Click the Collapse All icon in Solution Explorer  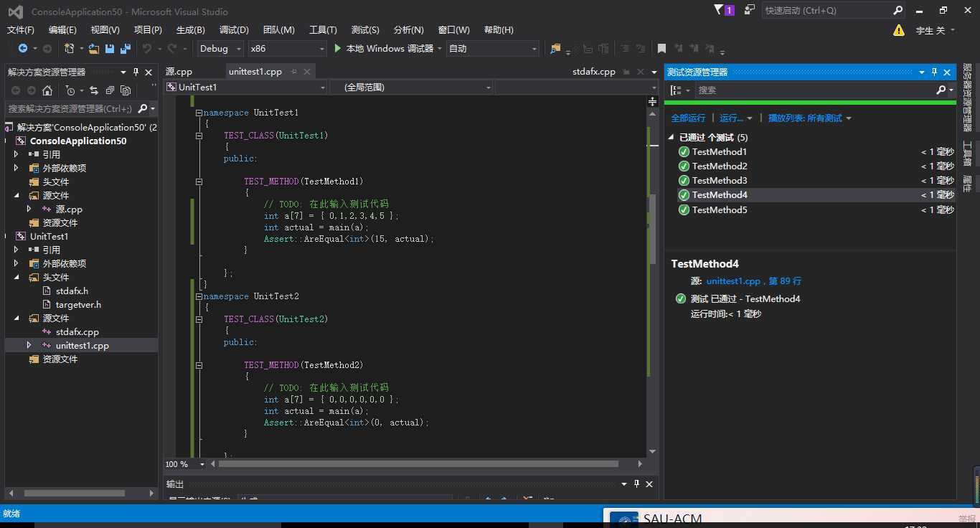coord(110,90)
